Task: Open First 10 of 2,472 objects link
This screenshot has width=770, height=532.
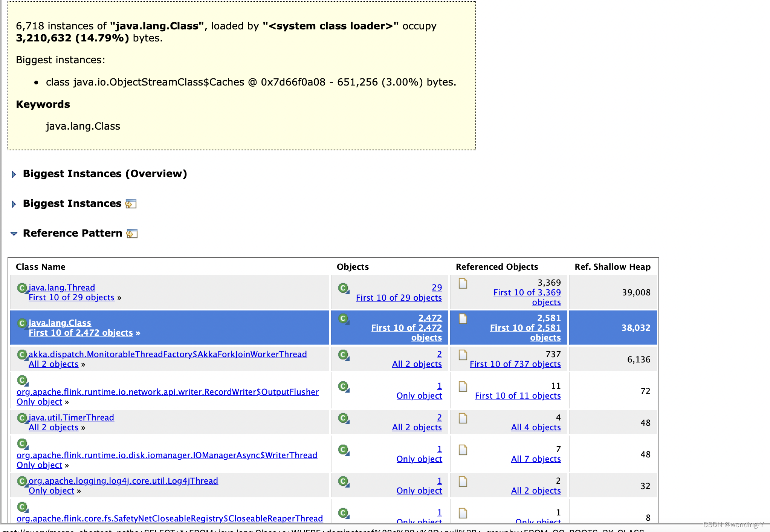Action: [x=81, y=333]
